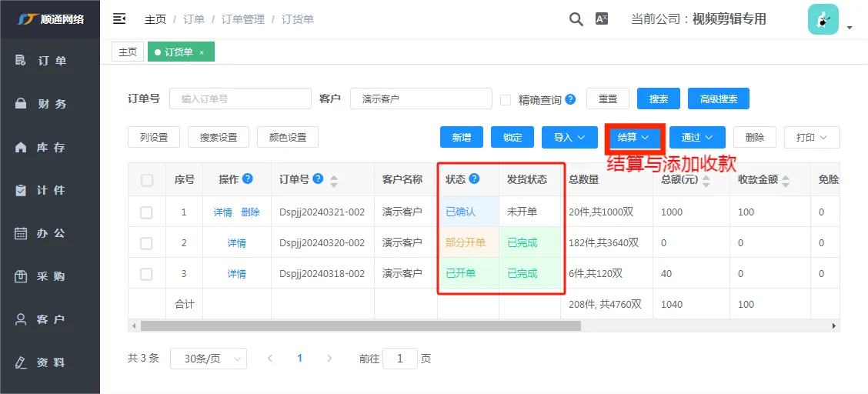This screenshot has height=394, width=868.
Task: Enable the 精确查询 checkbox
Action: tap(506, 99)
